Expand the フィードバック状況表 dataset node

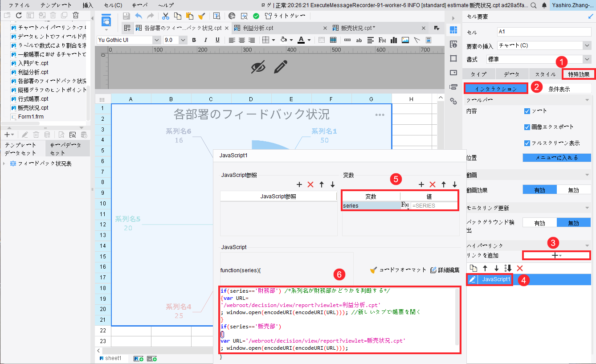click(x=4, y=164)
